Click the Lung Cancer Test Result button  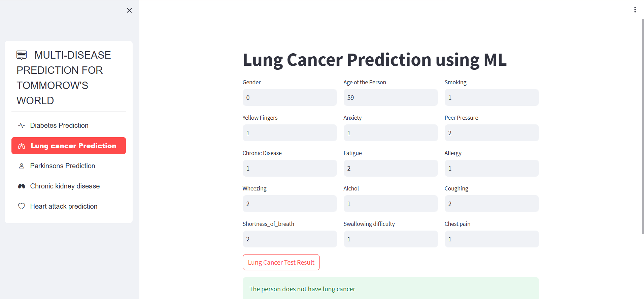(281, 262)
